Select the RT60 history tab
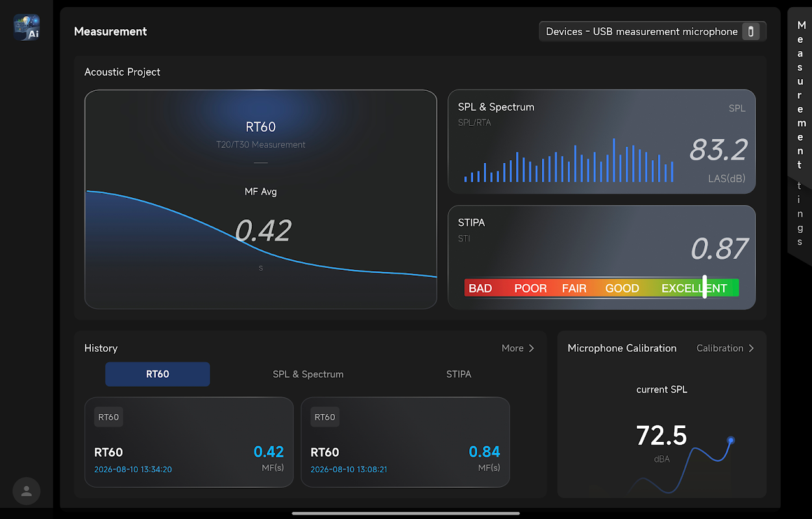 pos(158,374)
